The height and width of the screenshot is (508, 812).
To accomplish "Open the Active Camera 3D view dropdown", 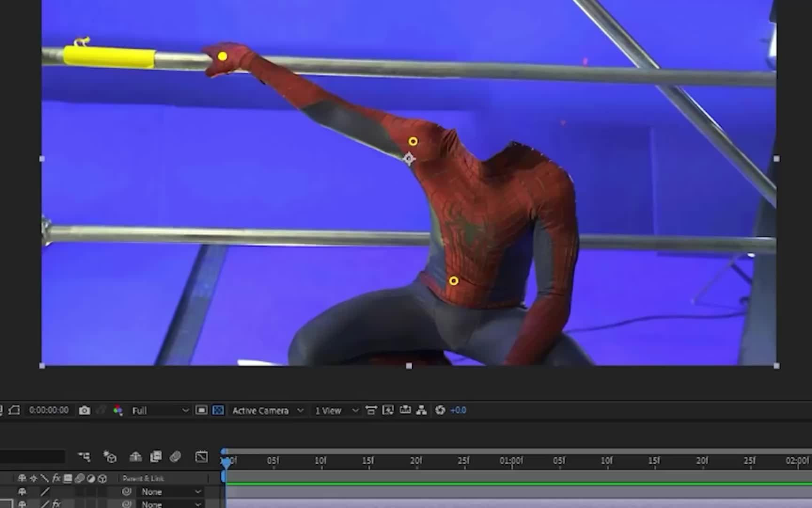I will coord(268,411).
